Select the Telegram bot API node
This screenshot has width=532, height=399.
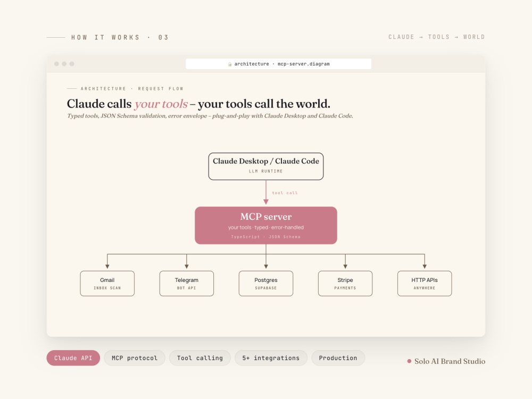pos(187,284)
